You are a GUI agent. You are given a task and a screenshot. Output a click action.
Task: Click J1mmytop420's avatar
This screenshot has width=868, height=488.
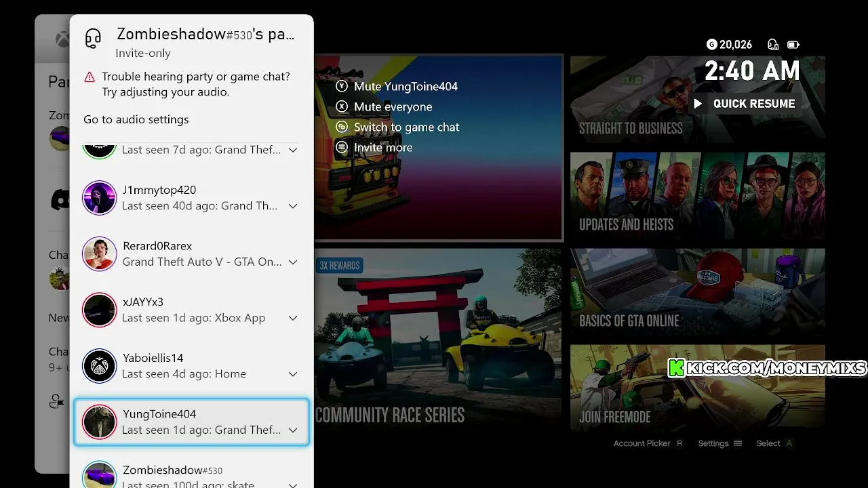(100, 198)
